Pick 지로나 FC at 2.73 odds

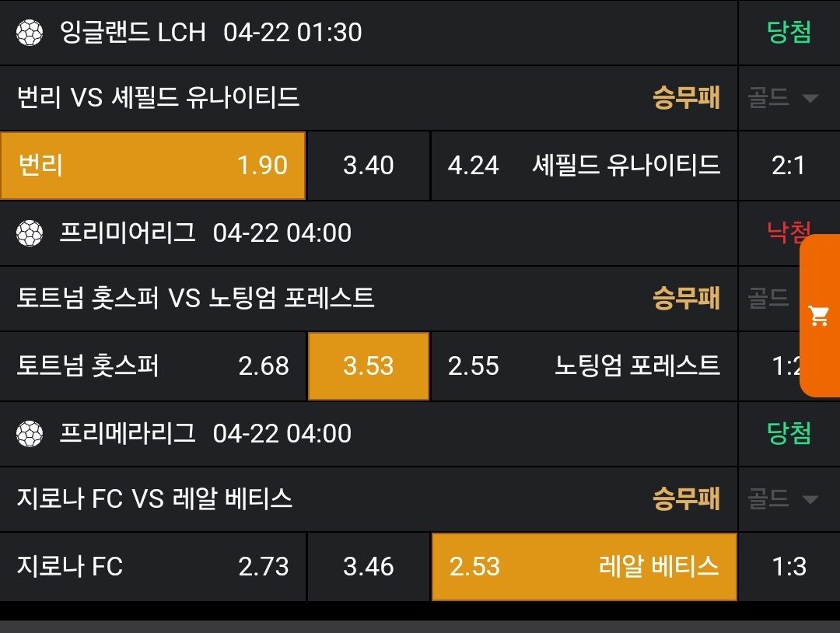pos(152,567)
